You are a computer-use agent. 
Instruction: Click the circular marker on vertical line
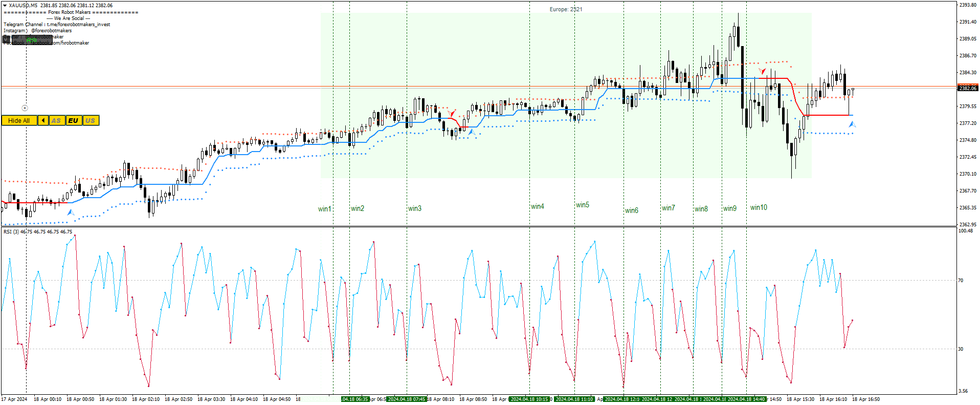(x=25, y=108)
